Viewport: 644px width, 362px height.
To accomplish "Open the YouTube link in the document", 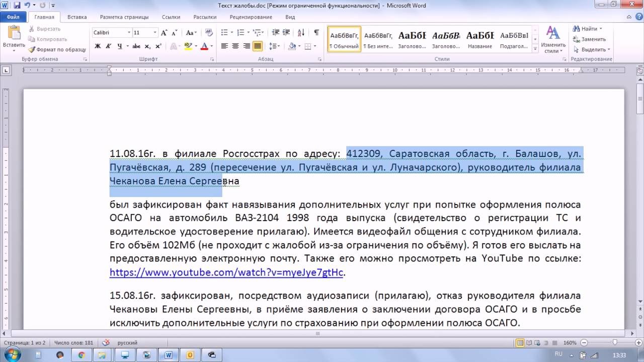I will (226, 273).
